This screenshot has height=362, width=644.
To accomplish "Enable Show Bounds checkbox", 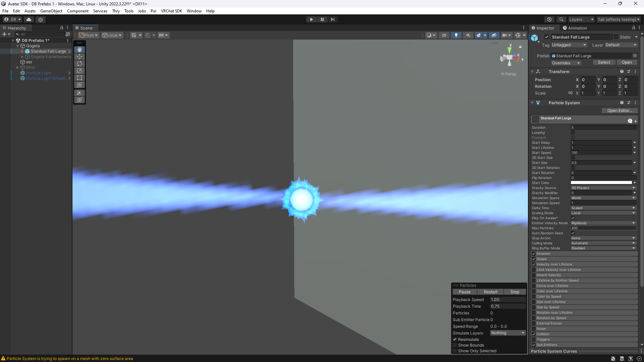I will coord(455,345).
